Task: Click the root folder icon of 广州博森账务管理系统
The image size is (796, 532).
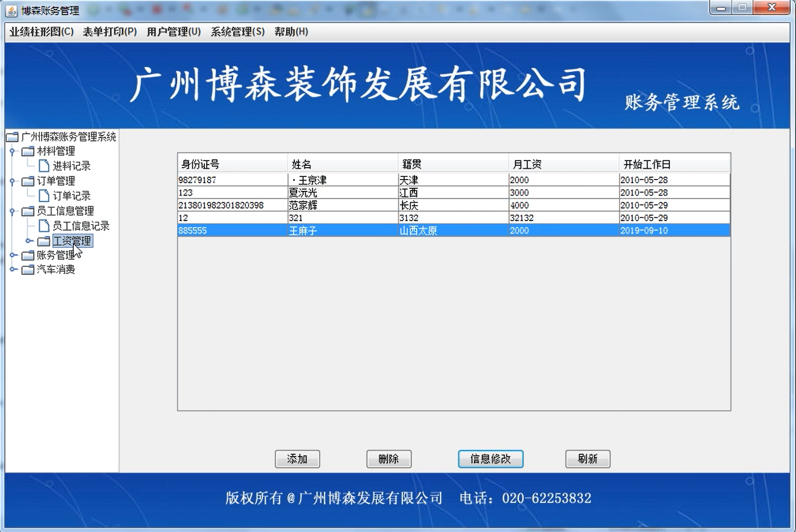Action: (12, 137)
